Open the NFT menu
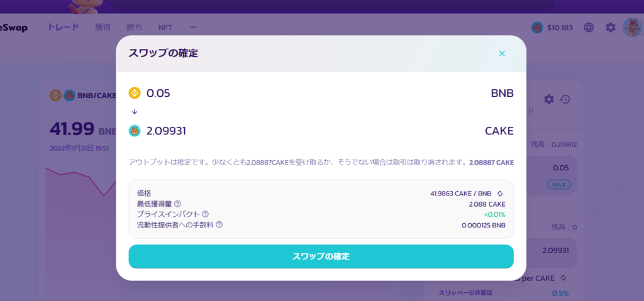Image resolution: width=644 pixels, height=301 pixels. (165, 28)
